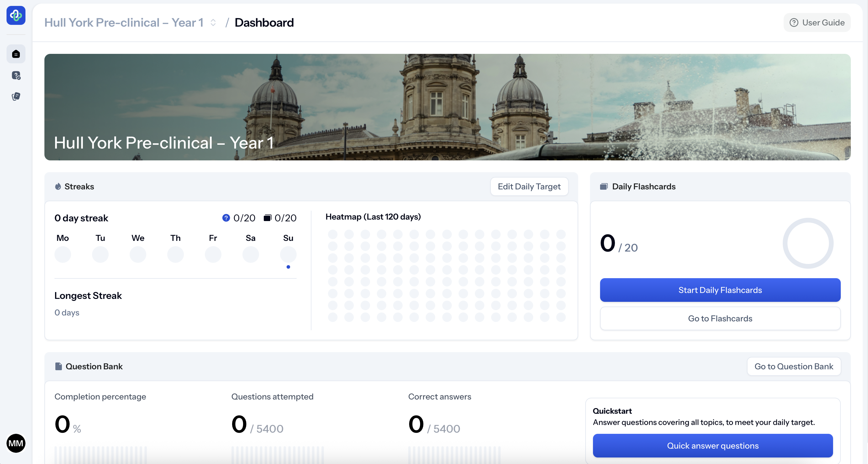Click the Question Bank document icon
The width and height of the screenshot is (868, 464).
pyautogui.click(x=59, y=366)
